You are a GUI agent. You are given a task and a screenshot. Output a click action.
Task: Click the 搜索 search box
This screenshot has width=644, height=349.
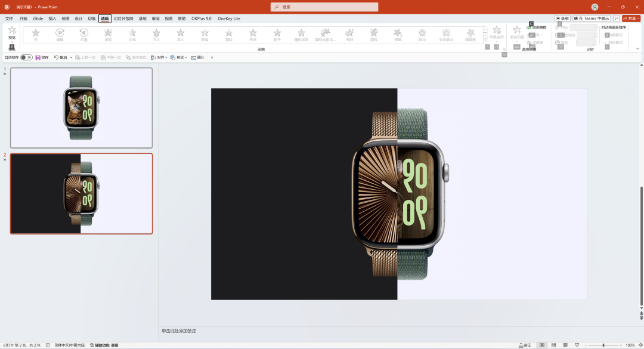click(324, 7)
